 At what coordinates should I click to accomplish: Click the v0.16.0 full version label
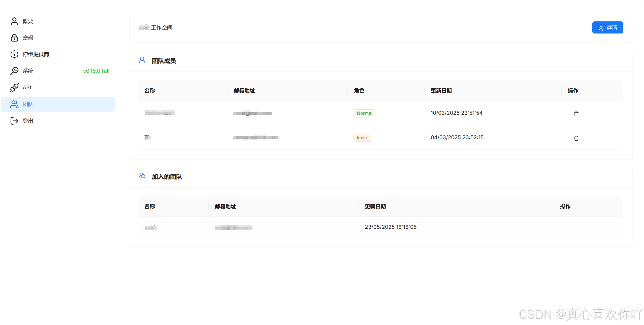96,71
